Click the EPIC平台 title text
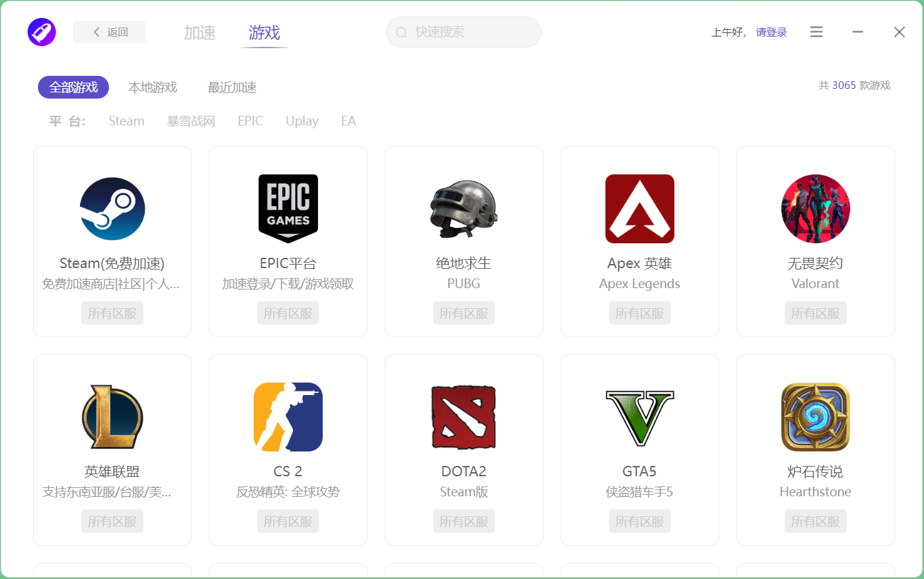Viewport: 924px width, 579px height. pos(288,263)
